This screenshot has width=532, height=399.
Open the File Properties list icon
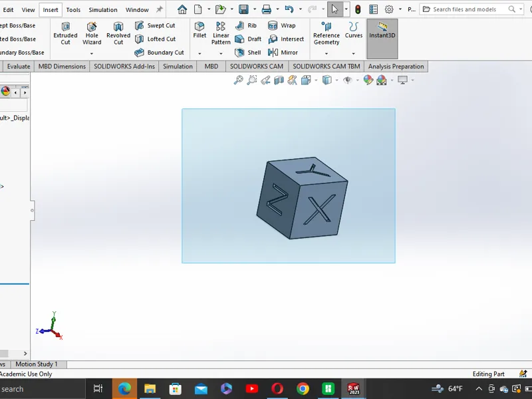click(373, 9)
